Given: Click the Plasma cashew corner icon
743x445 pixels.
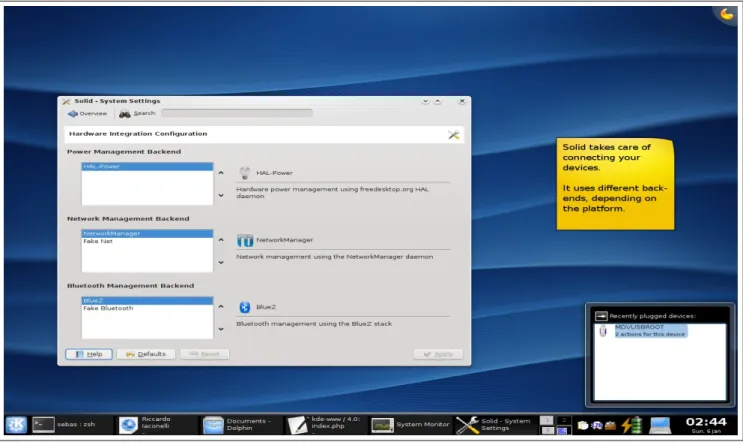Looking at the screenshot, I should pyautogui.click(x=727, y=14).
